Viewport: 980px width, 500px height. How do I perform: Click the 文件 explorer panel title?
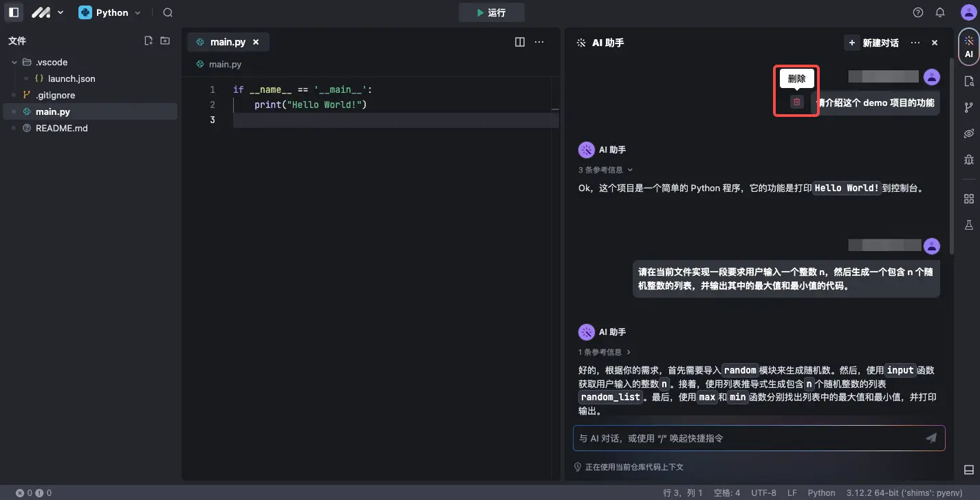tap(17, 41)
